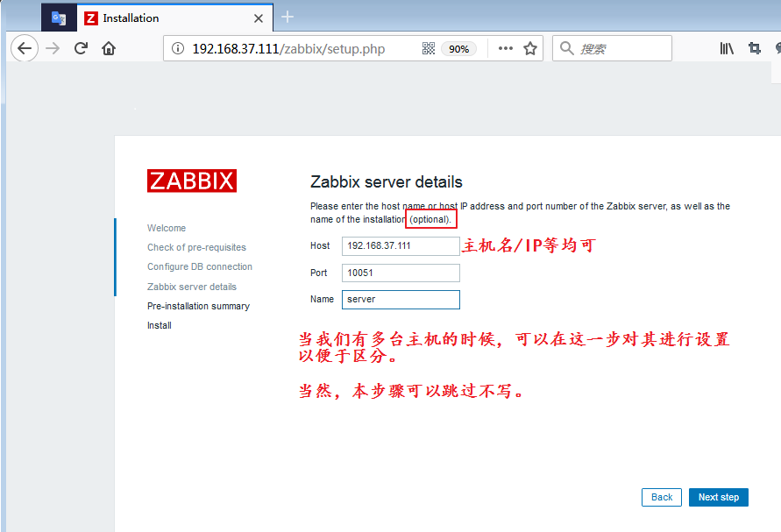This screenshot has height=532, width=781.
Task: Open the Library icon in toolbar
Action: tap(727, 49)
